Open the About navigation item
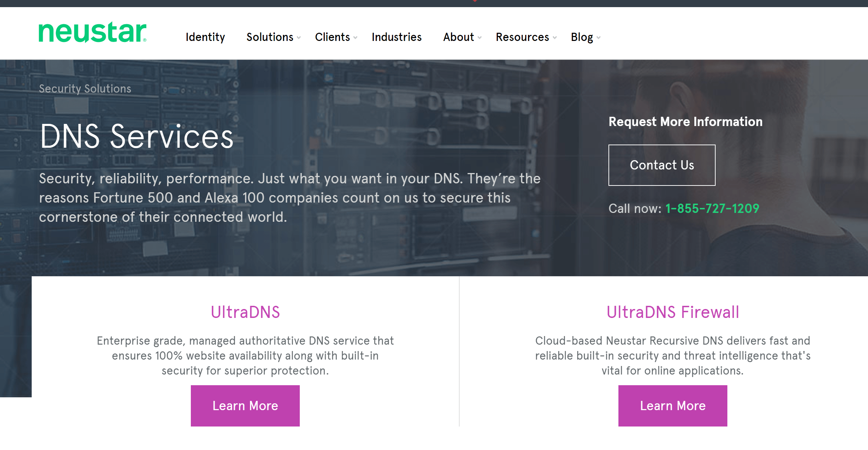This screenshot has width=868, height=450. click(x=458, y=37)
